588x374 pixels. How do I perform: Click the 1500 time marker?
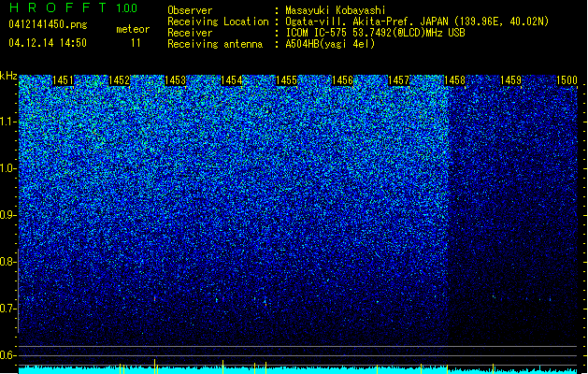(x=566, y=80)
